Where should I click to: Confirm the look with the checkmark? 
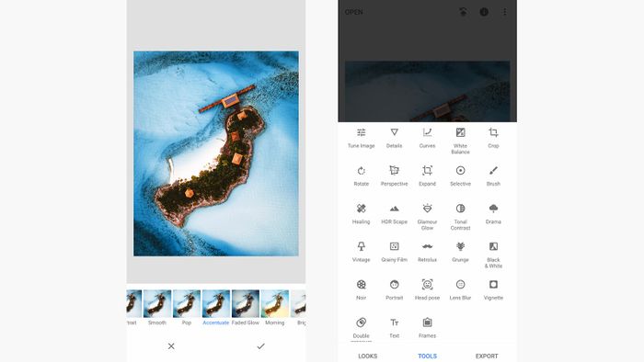[260, 346]
